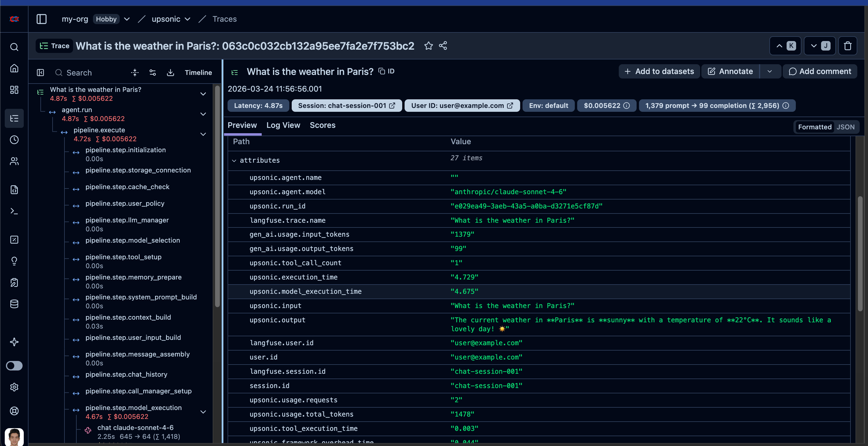Navigate to Traces breadcrumb
868x446 pixels.
(x=224, y=19)
